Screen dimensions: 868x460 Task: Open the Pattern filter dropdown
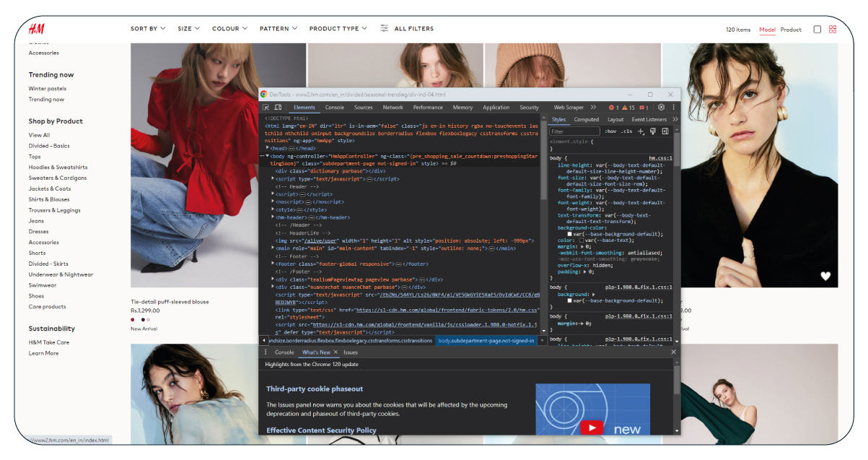coord(279,29)
